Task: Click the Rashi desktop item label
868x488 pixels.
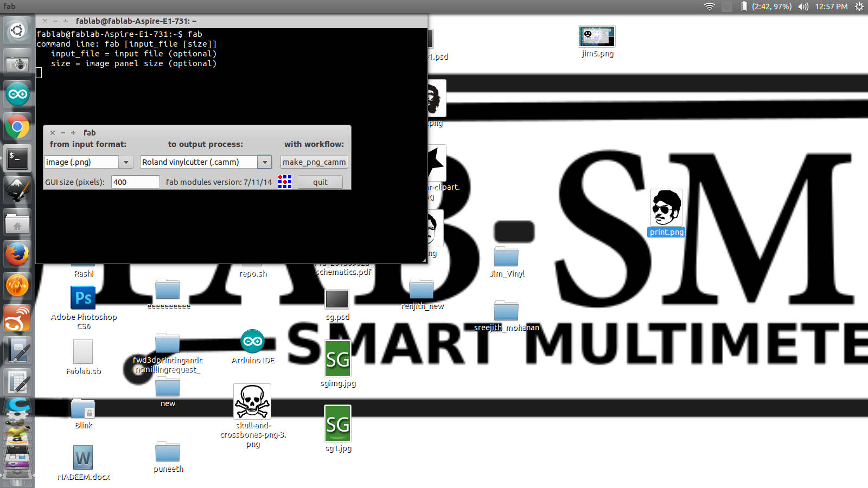Action: point(84,274)
